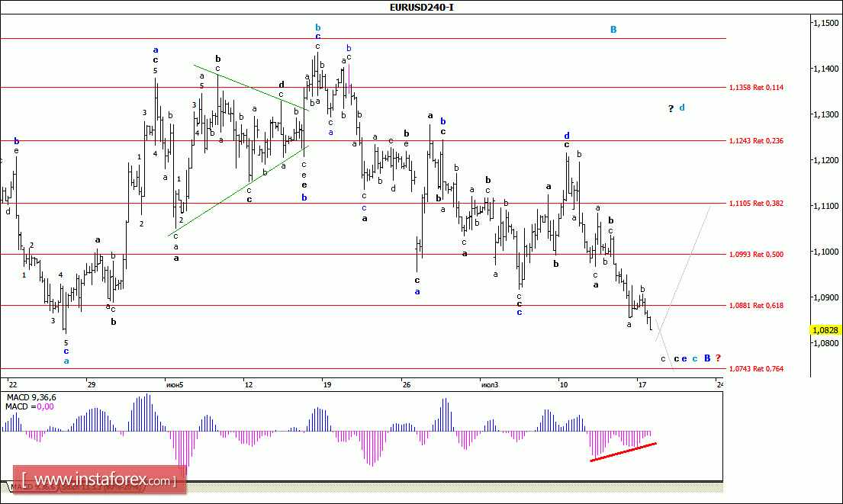Viewport: 843px width, 504px height.
Task: Click the black question mark beside d
Action: (x=671, y=108)
